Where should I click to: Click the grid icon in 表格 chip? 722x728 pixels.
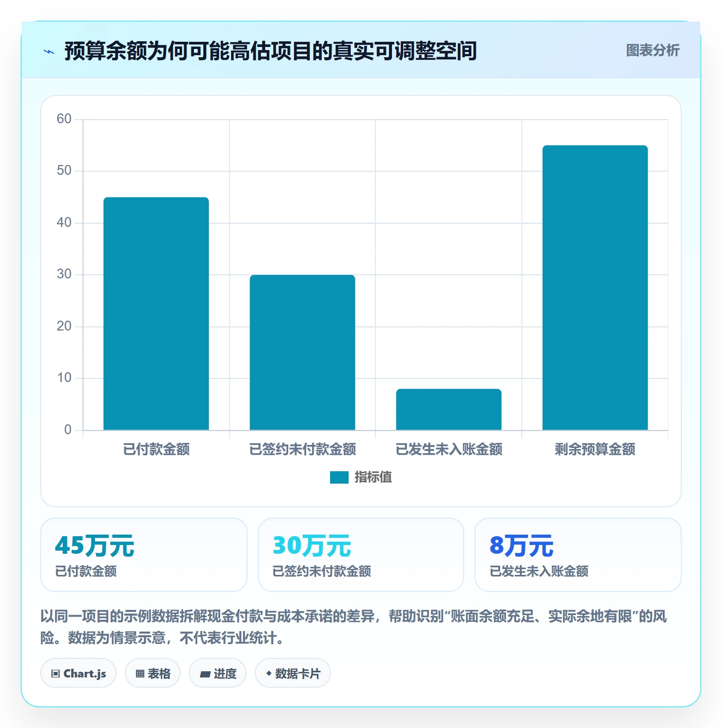(140, 674)
